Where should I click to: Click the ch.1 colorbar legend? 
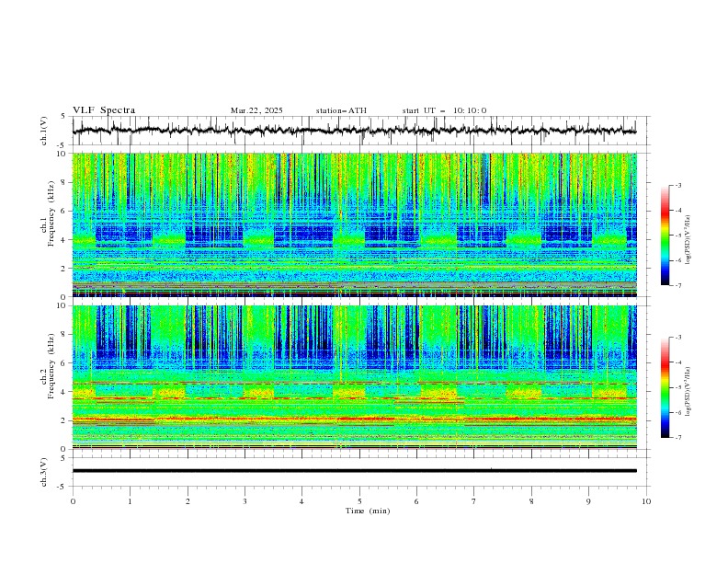[x=665, y=236]
